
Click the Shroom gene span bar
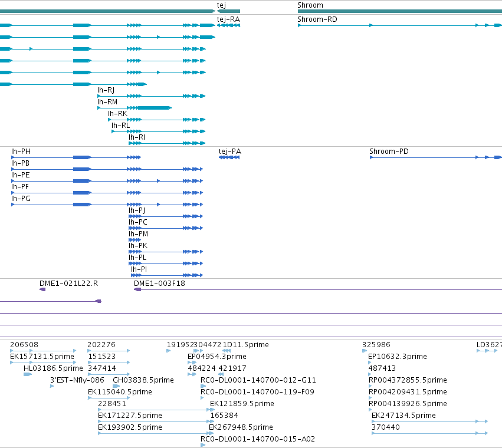pyautogui.click(x=400, y=11)
